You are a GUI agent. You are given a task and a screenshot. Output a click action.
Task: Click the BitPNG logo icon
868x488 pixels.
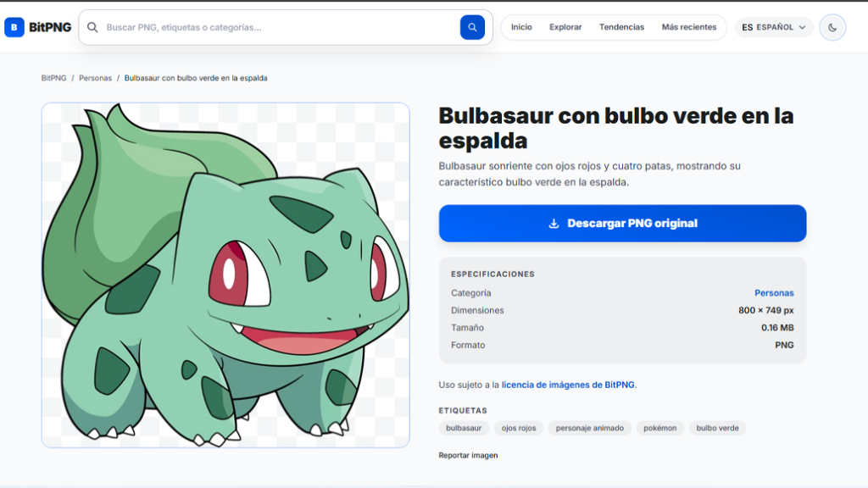point(14,27)
